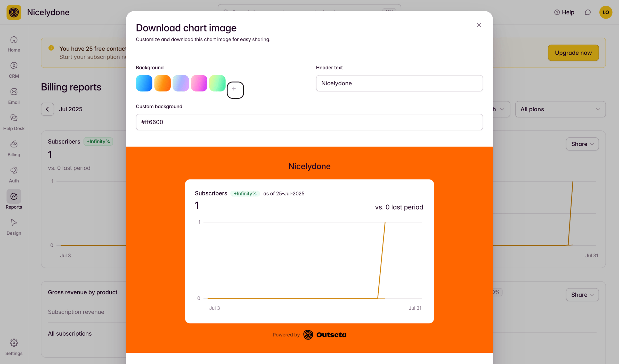Close the Download chart image dialog

(x=479, y=25)
